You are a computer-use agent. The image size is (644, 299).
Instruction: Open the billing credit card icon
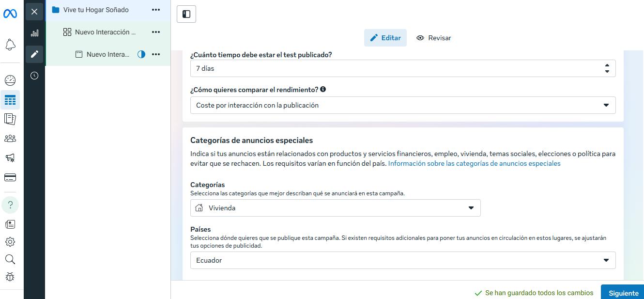(10, 178)
